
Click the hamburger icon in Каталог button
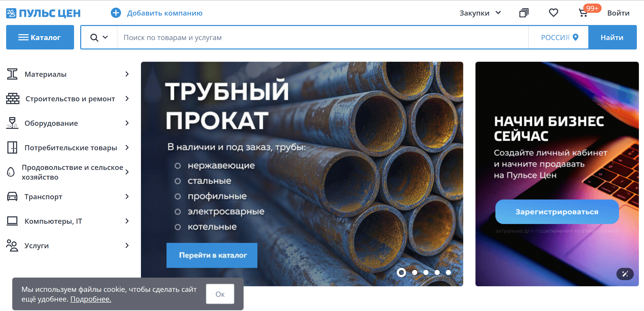[x=23, y=38]
